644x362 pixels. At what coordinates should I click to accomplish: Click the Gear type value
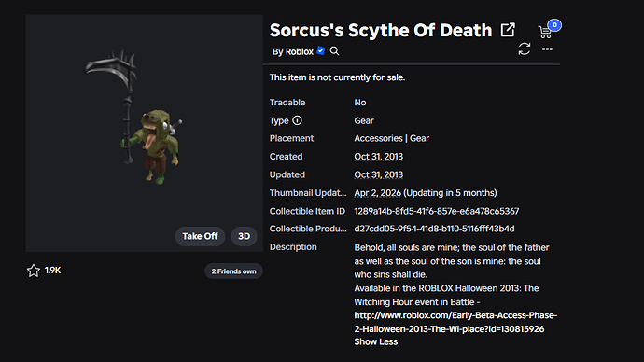click(x=364, y=120)
